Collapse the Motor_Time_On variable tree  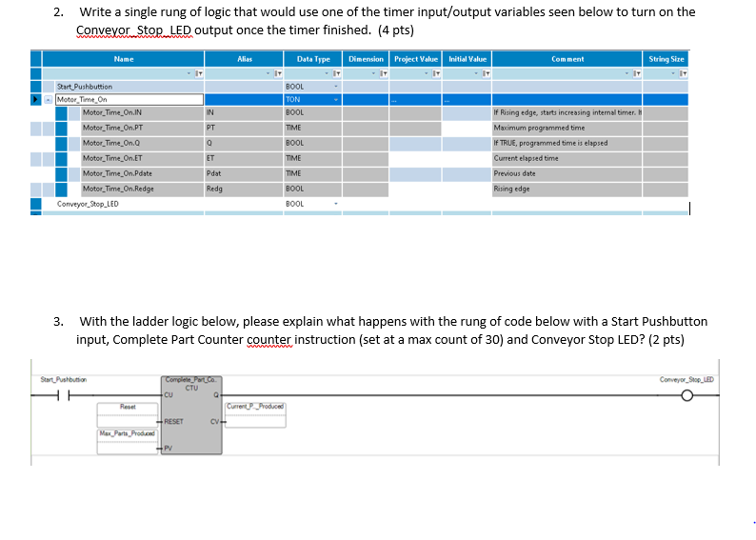(49, 100)
